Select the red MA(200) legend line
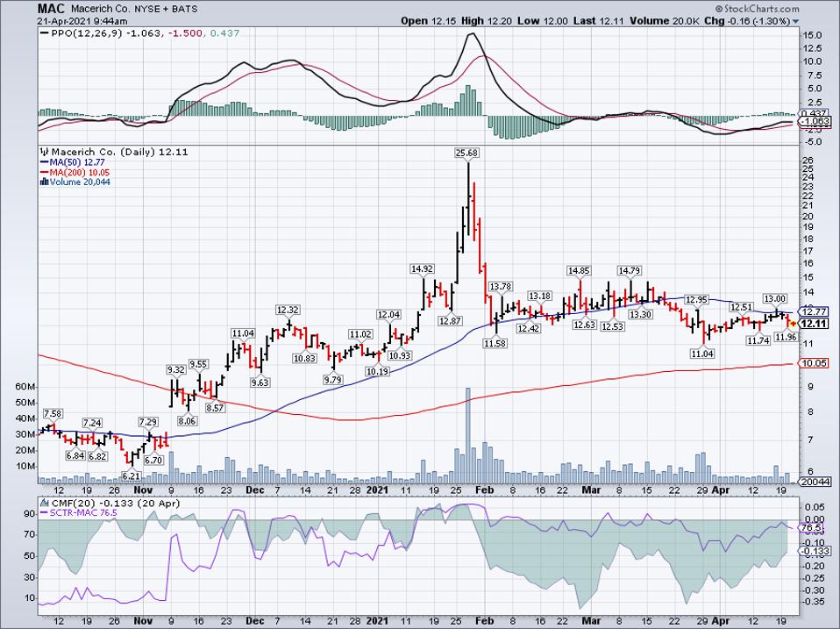The image size is (840, 629). pos(45,173)
